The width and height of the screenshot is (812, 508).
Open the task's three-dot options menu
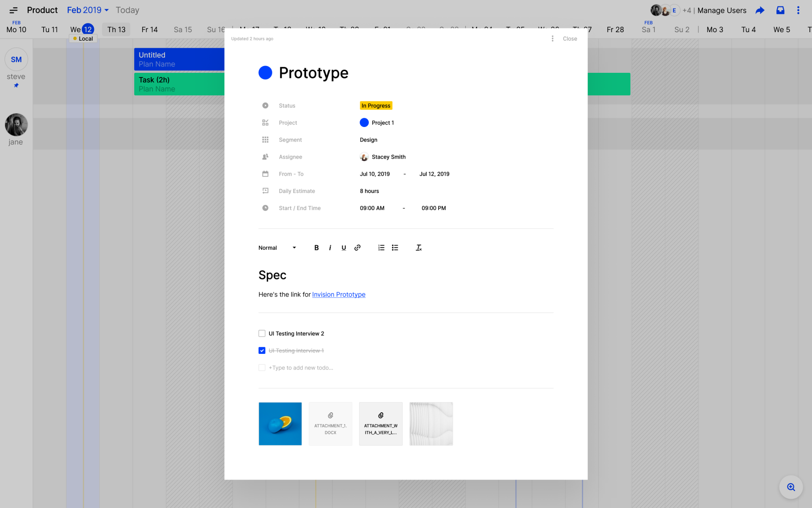click(x=552, y=39)
